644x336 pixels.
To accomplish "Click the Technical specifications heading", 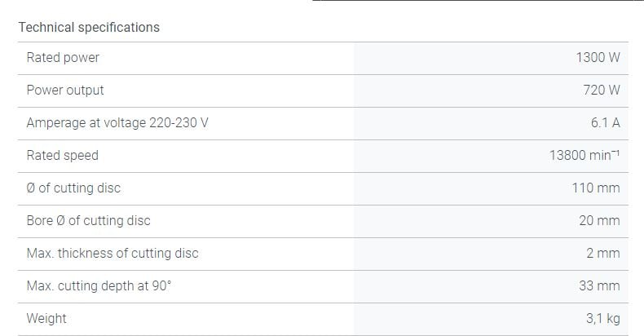I will [89, 27].
